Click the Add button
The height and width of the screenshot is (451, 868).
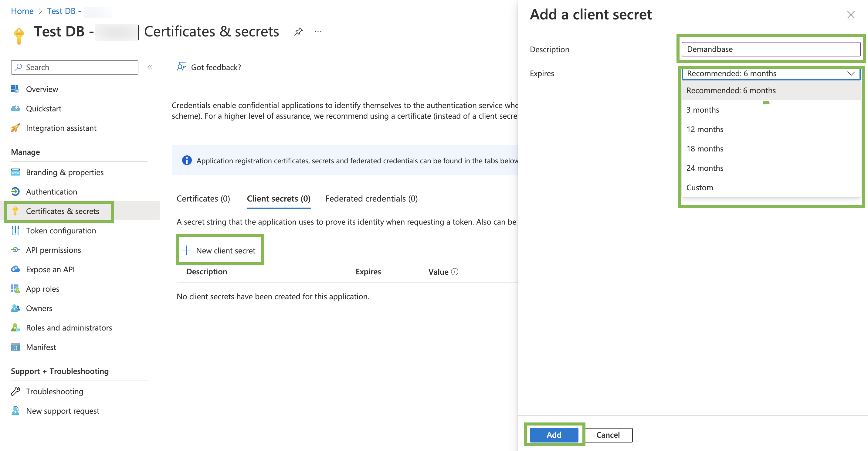click(x=554, y=435)
